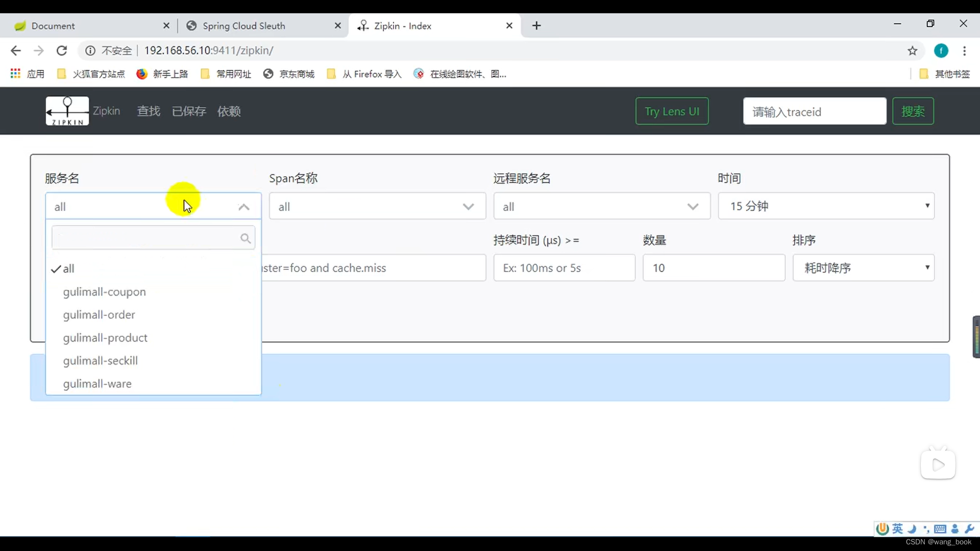Click持续时间 duration input field
Image resolution: width=980 pixels, height=551 pixels.
[564, 268]
